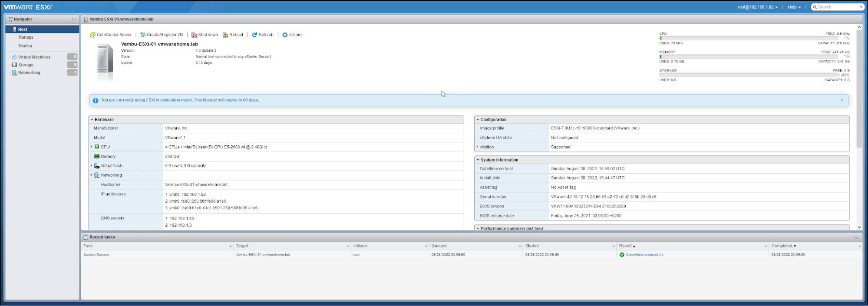Click the Storage usage bar
Screen dimensions: 868x306
[x=749, y=75]
